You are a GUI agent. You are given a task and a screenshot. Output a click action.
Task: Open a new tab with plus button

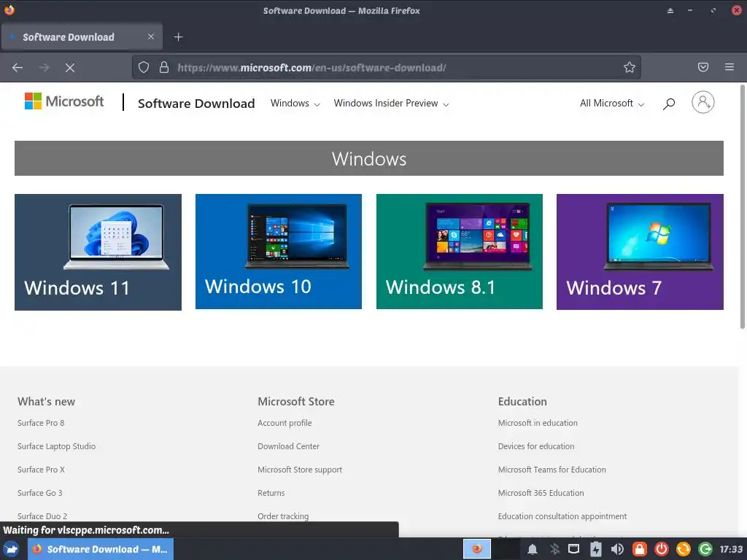(178, 37)
